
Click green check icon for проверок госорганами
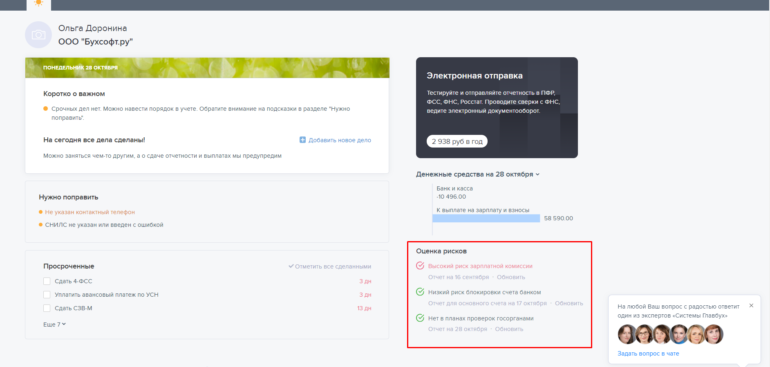[x=420, y=318]
